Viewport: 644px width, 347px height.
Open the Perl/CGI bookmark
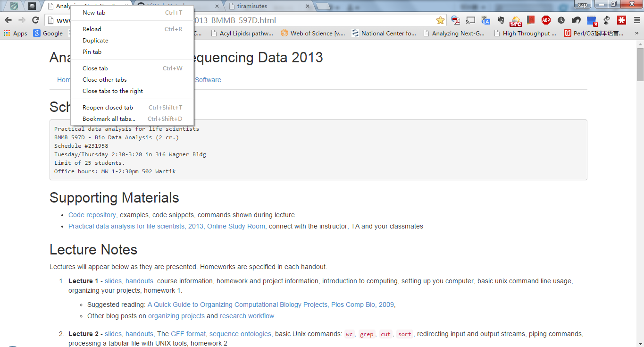(x=594, y=33)
